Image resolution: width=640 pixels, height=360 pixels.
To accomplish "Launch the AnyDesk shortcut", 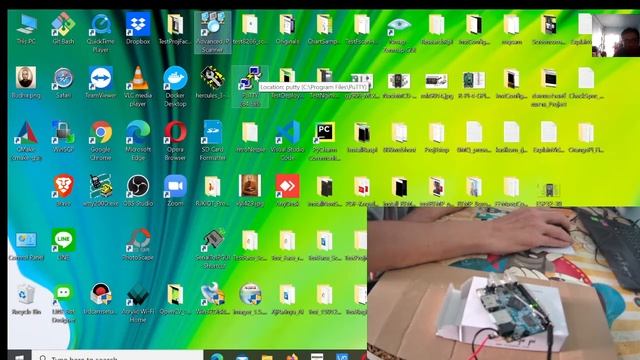I will tap(287, 191).
